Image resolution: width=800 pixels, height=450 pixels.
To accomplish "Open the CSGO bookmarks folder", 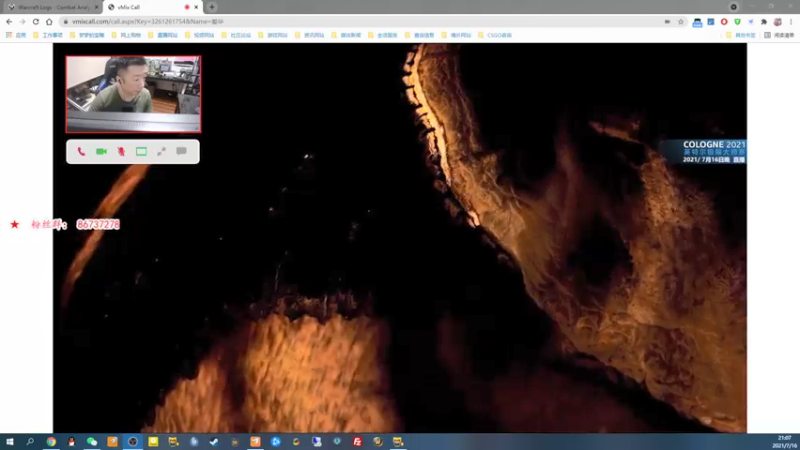I will (495, 35).
